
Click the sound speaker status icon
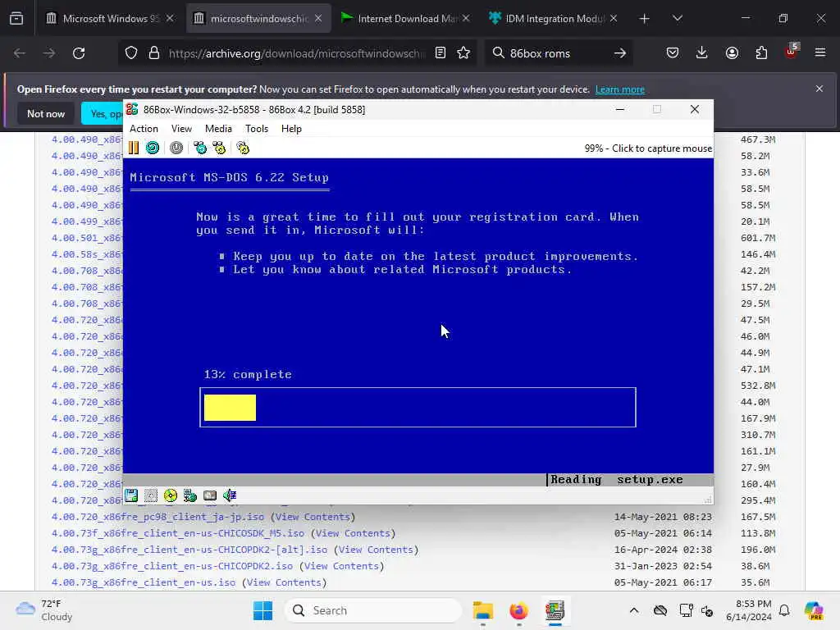pyautogui.click(x=230, y=495)
